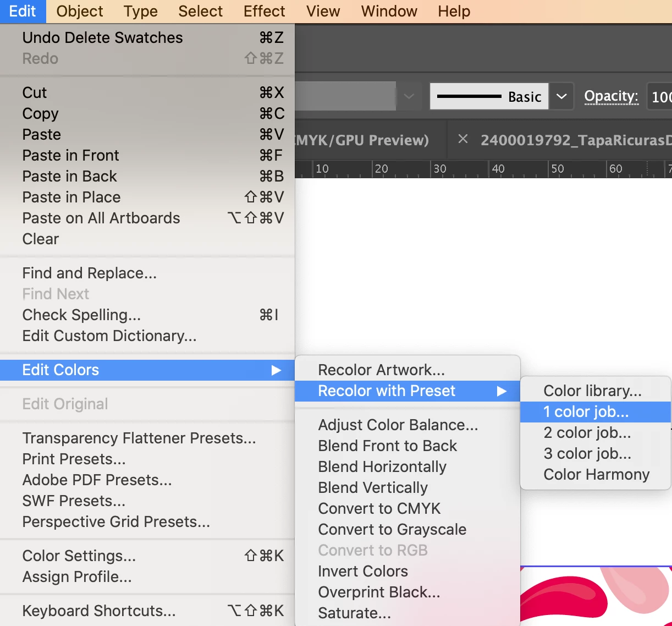Choose Adjust Color Balance

(407, 425)
